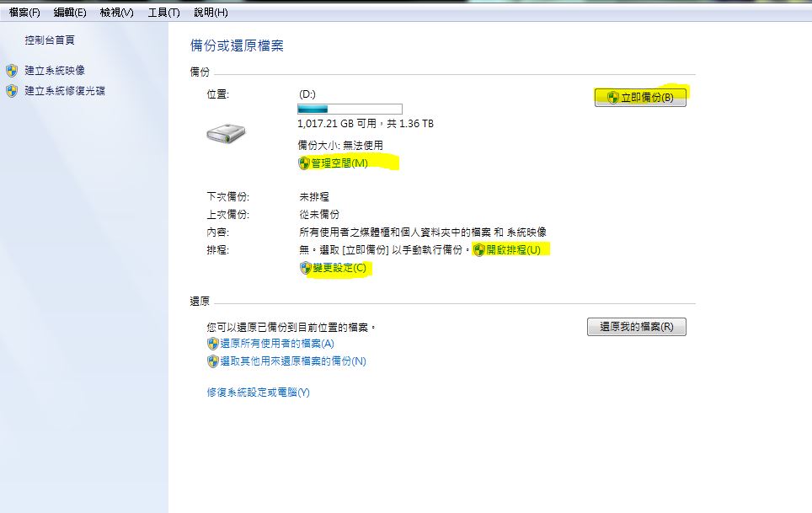Click the shield icon beside 管理空間(M)
Image resolution: width=812 pixels, height=513 pixels.
pyautogui.click(x=304, y=163)
